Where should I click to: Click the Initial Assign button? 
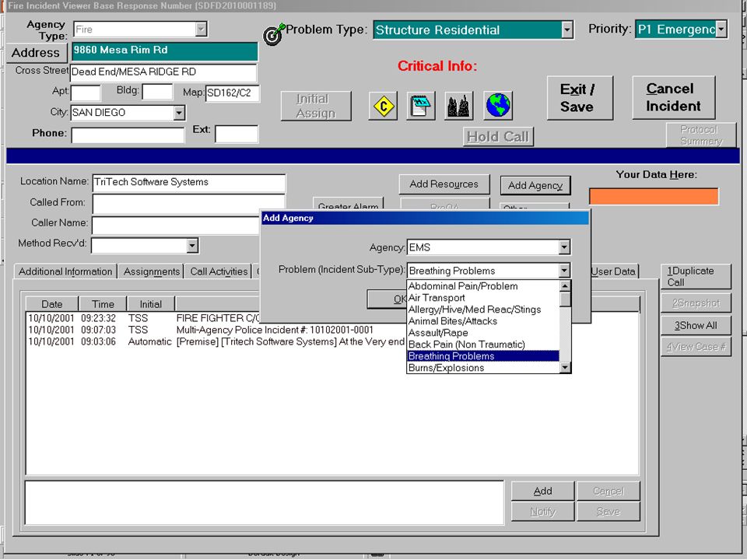click(x=315, y=107)
